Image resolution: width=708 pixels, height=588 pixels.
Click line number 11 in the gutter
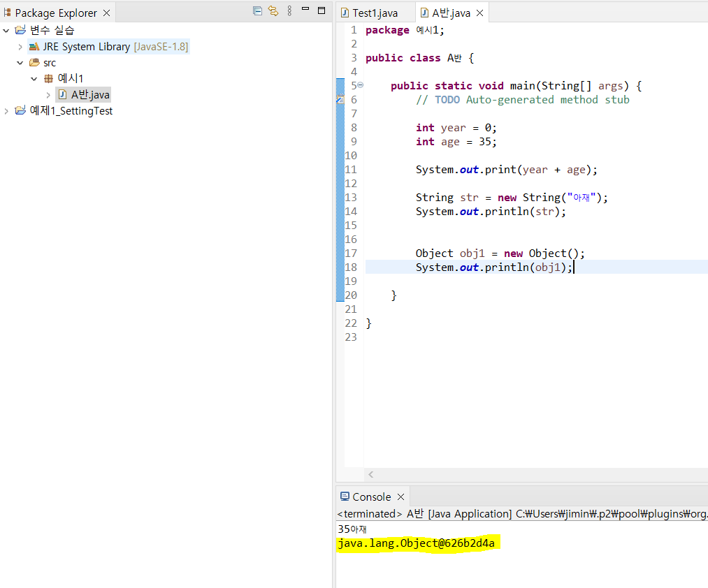point(351,170)
